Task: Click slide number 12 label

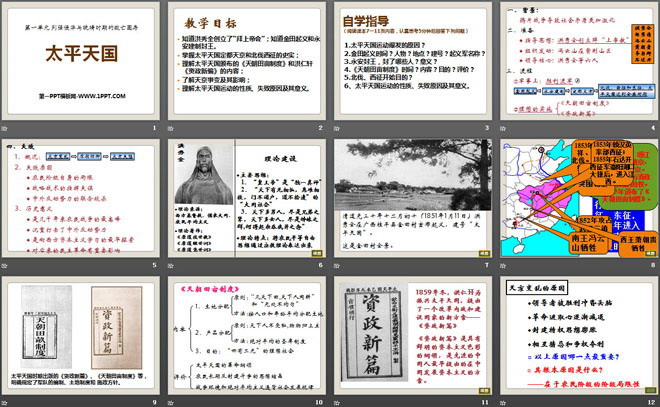Action: 651,402
